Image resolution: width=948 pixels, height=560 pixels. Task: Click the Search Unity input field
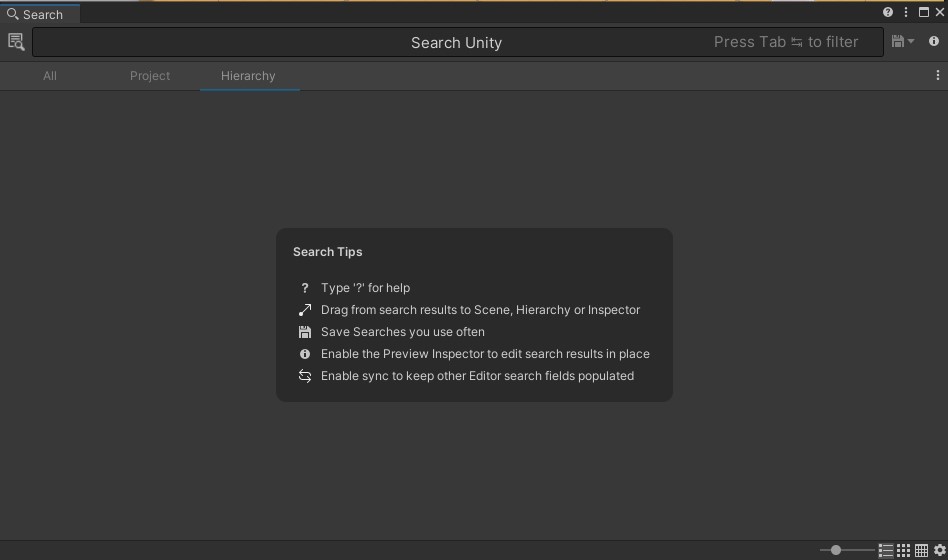tap(458, 42)
